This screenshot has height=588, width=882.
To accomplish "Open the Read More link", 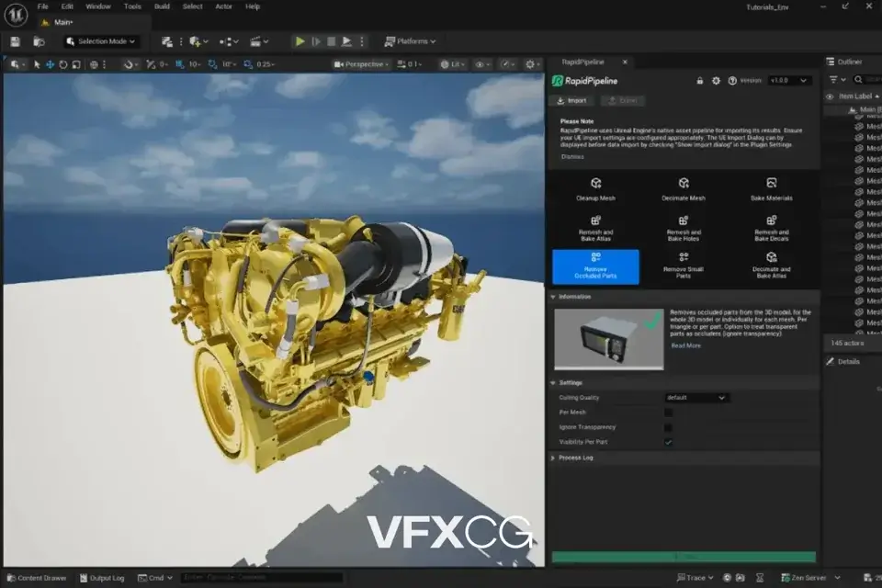I will tap(685, 346).
